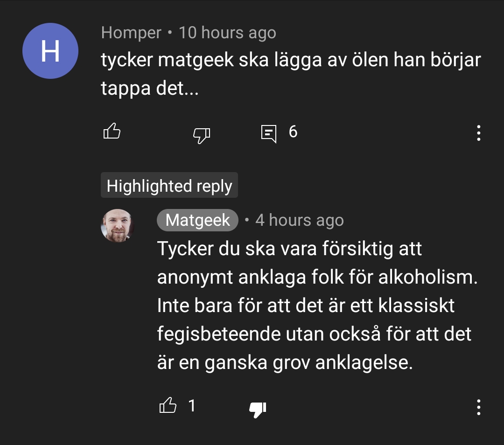The image size is (504, 445).
Task: Open three-dot menu for Matgeek's reply
Action: (479, 407)
